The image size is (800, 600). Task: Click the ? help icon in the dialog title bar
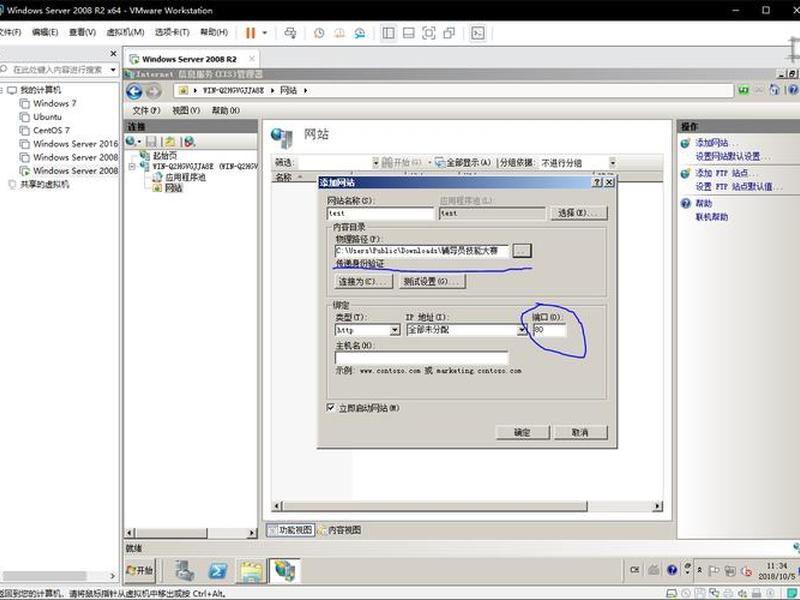(597, 182)
